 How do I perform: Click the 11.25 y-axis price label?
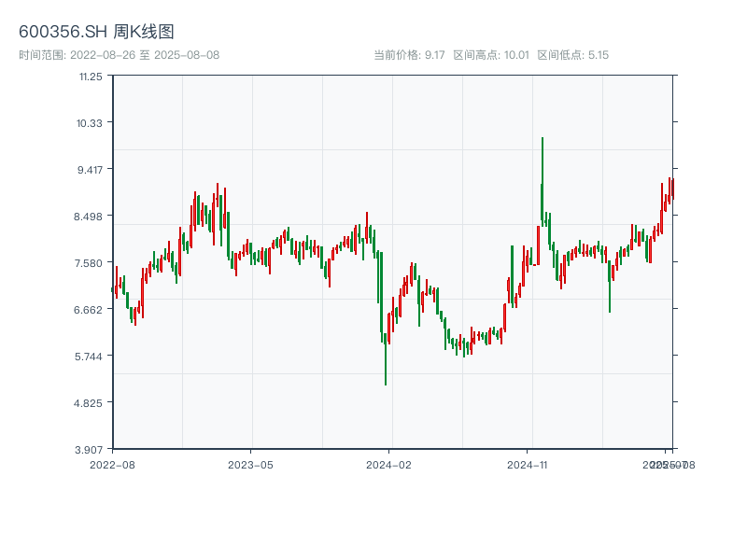91,77
